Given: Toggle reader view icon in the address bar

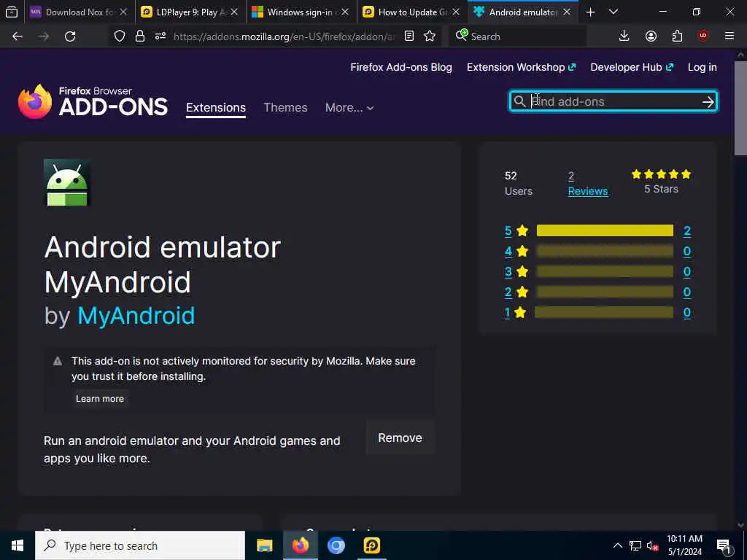Looking at the screenshot, I should click(x=409, y=36).
